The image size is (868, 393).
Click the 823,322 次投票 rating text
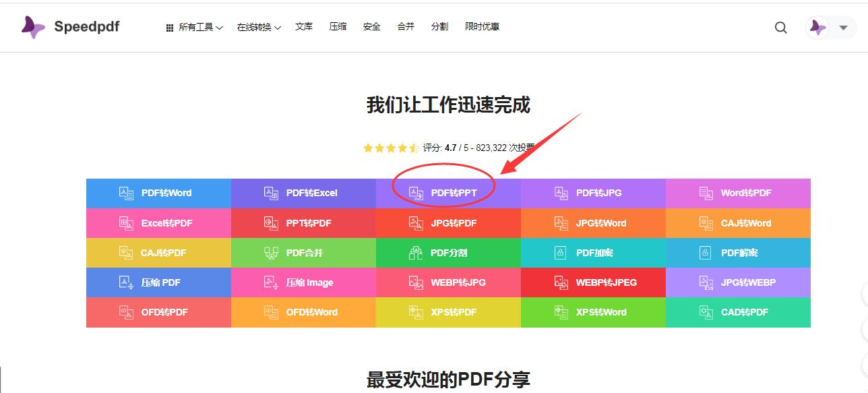pyautogui.click(x=505, y=148)
